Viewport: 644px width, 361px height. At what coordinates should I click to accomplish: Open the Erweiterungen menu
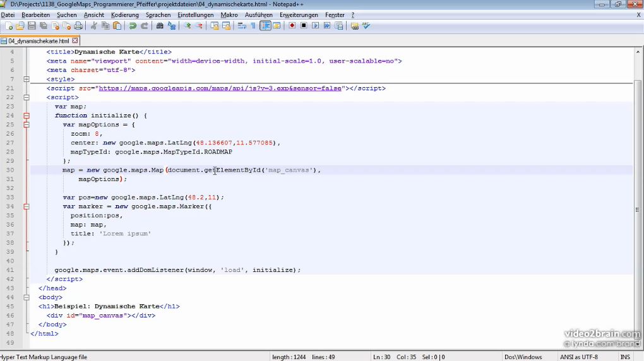[299, 15]
